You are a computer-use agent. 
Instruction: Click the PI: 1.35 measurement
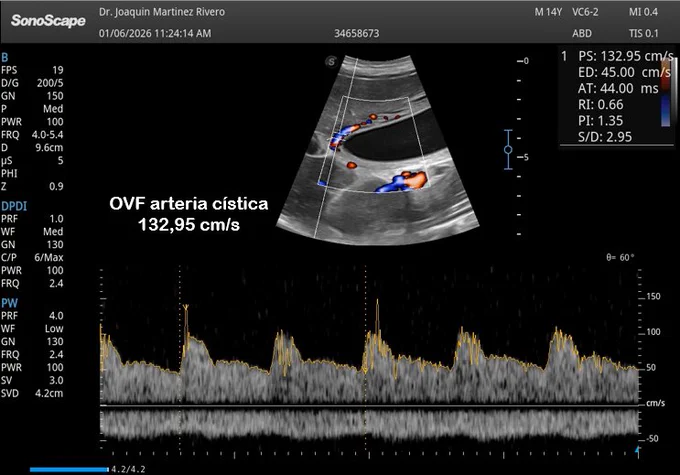[x=600, y=121]
